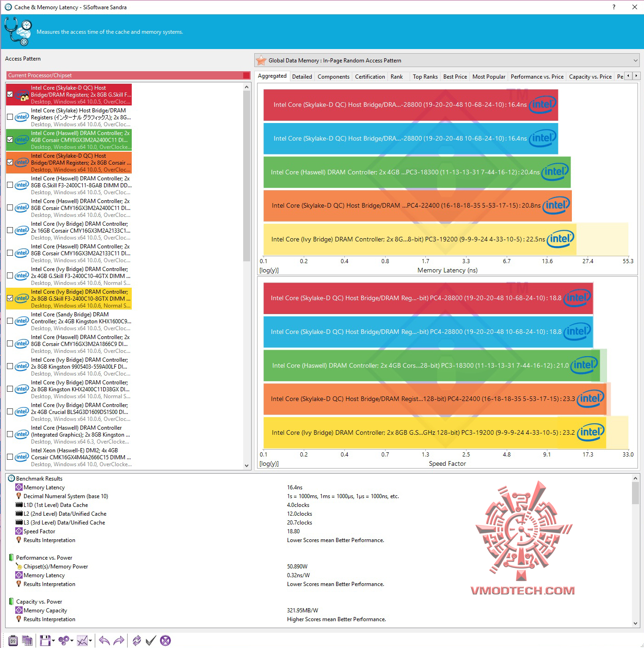Click the tab strip scroll-right arrow
This screenshot has height=648, width=644.
(636, 76)
